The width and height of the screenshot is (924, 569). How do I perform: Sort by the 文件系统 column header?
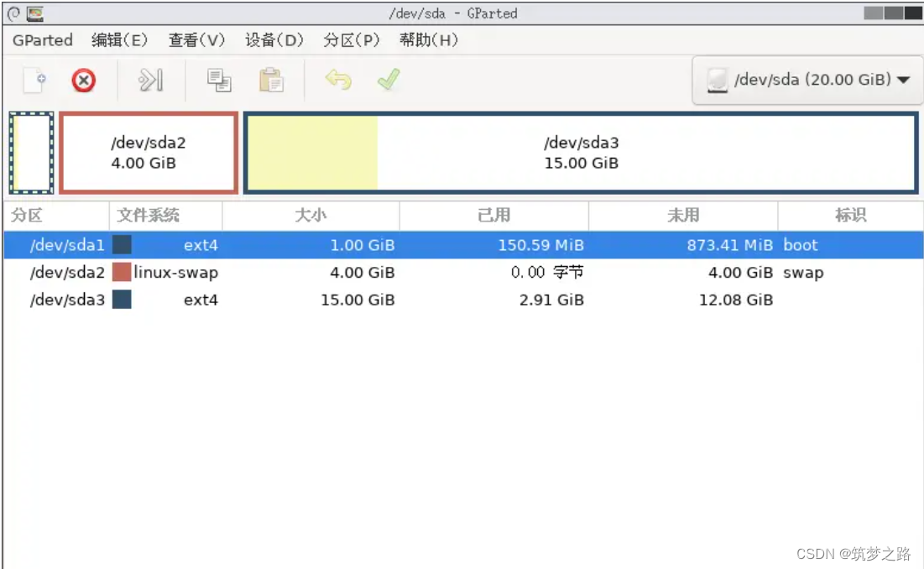[x=165, y=216]
